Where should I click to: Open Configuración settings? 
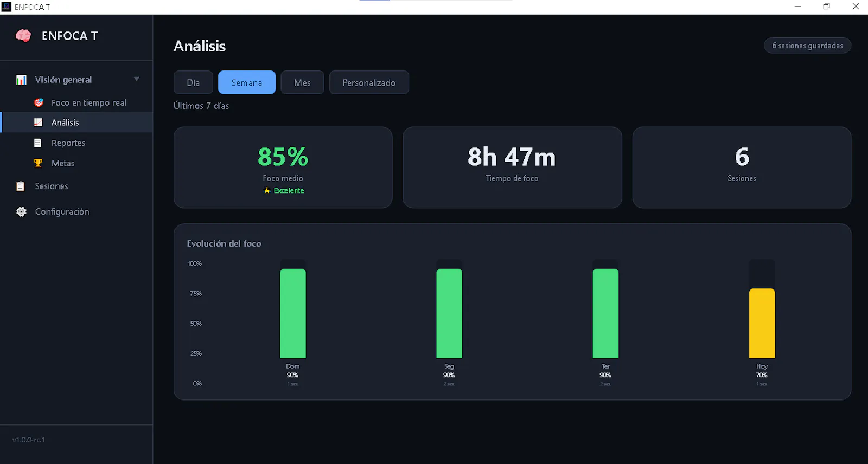(77, 212)
